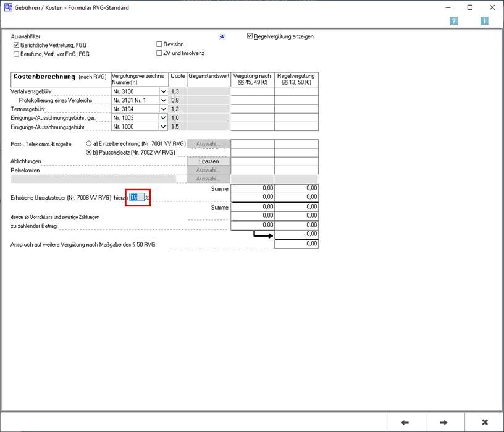
Task: Click the Umsatzsteuer percent field showing 16
Action: pyautogui.click(x=137, y=197)
